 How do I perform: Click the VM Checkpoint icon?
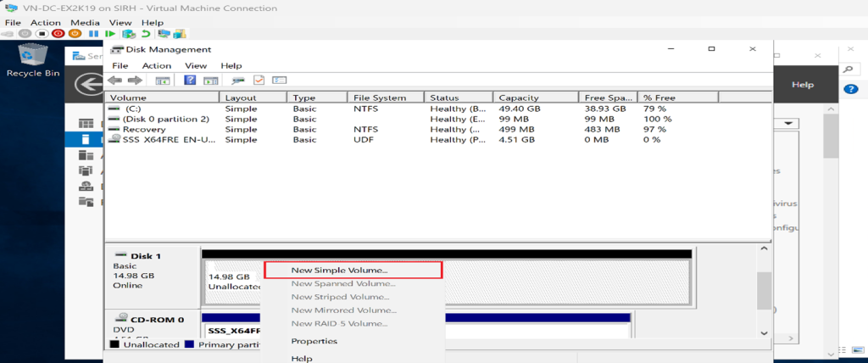pyautogui.click(x=129, y=34)
